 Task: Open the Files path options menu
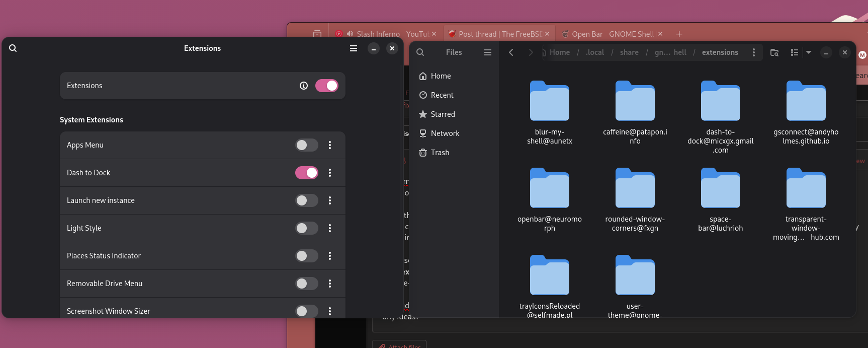(x=753, y=52)
